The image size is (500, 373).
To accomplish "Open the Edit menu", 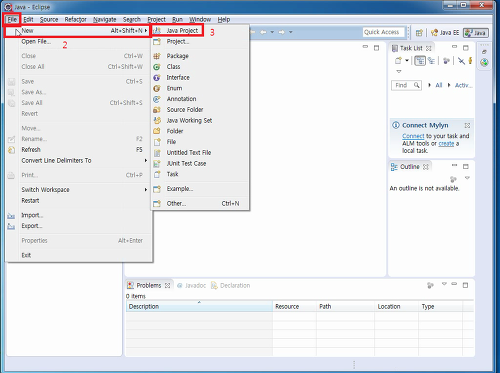I will coord(28,19).
